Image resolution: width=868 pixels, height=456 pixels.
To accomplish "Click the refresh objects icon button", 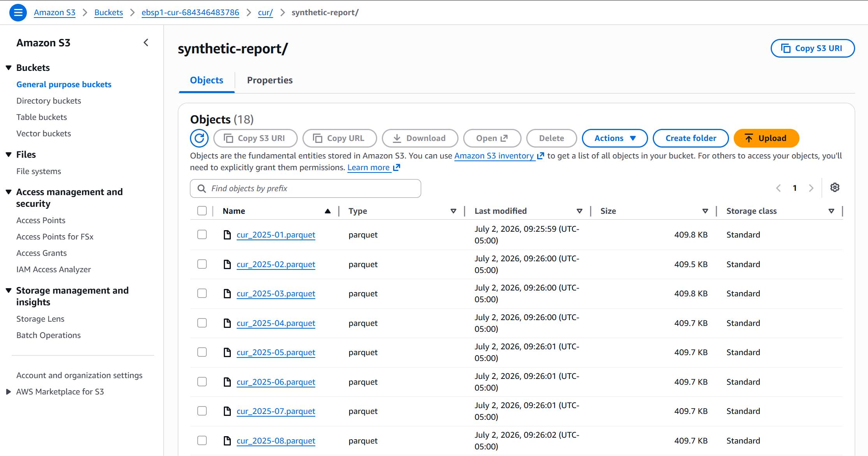I will [x=199, y=138].
